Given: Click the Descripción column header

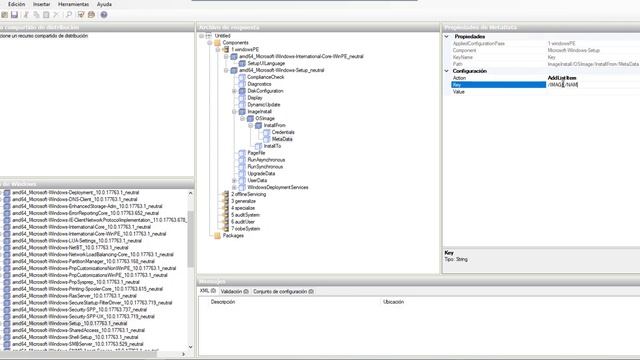Looking at the screenshot, I should [223, 302].
